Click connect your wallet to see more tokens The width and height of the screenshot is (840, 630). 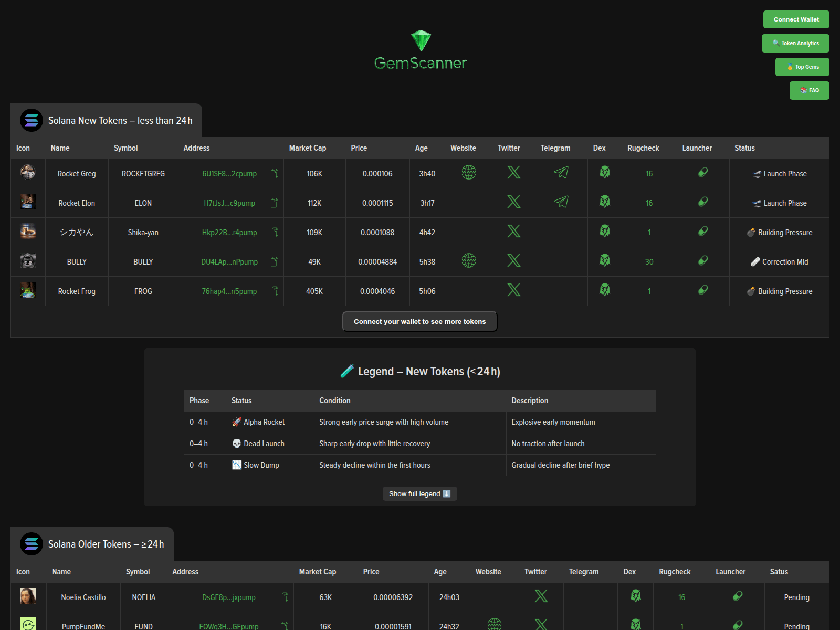point(419,321)
